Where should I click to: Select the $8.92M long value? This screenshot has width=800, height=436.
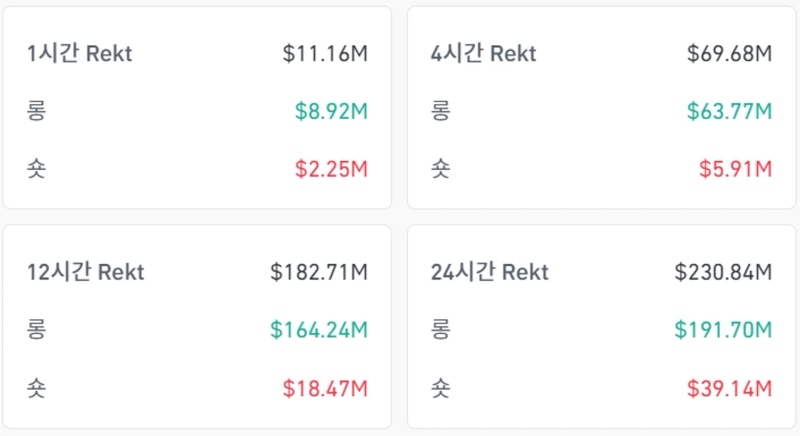click(331, 111)
